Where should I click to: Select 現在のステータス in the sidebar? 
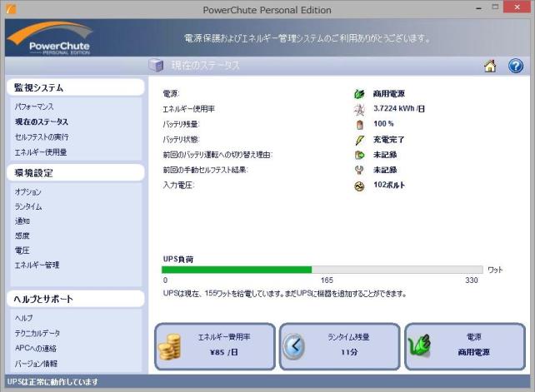(x=42, y=122)
